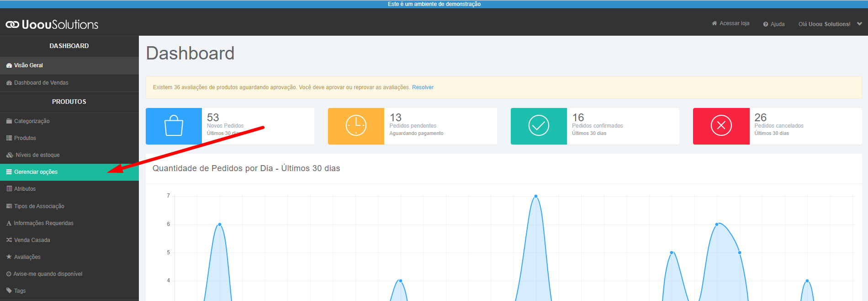This screenshot has width=868, height=301.
Task: Click the Atributos list icon
Action: coord(9,189)
